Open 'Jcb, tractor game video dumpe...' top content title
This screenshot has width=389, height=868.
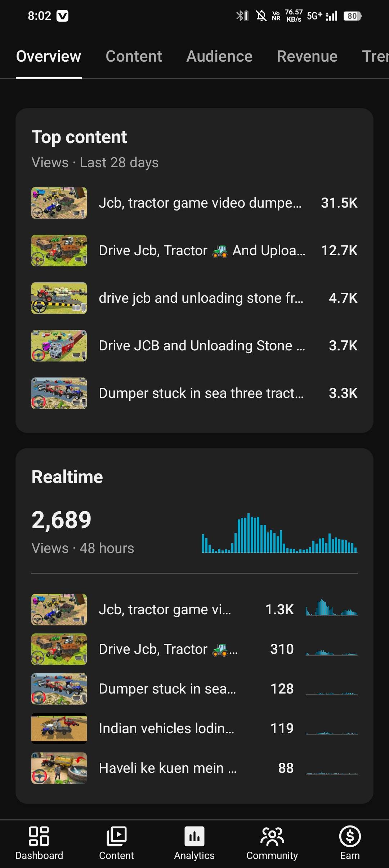pyautogui.click(x=200, y=203)
